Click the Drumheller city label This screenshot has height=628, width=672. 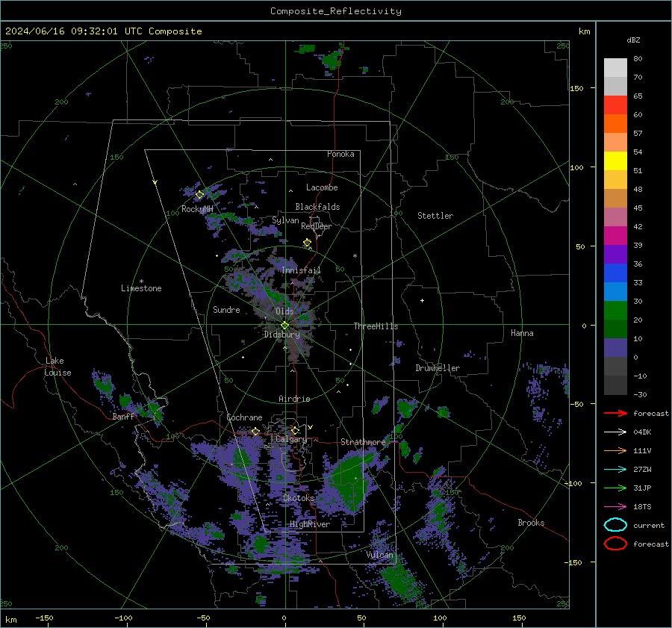[x=438, y=368]
